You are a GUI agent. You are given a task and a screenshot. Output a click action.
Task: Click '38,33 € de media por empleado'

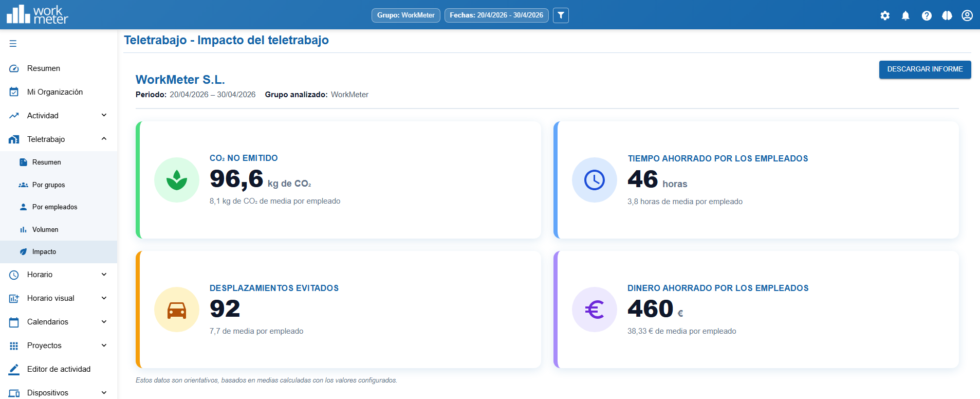(682, 331)
